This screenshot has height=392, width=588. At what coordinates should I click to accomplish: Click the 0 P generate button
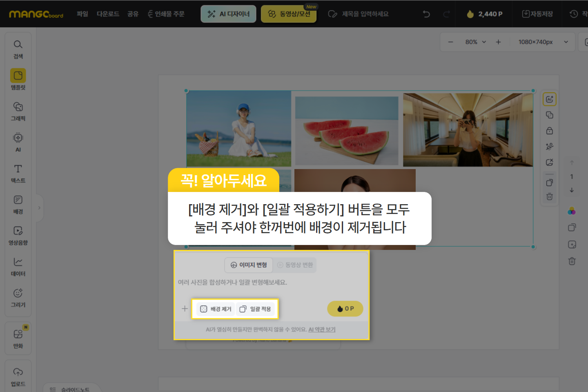345,309
